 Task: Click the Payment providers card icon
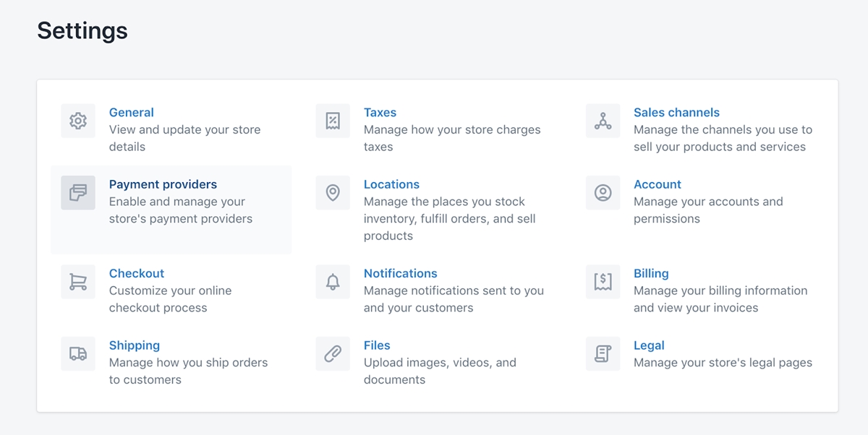click(78, 193)
